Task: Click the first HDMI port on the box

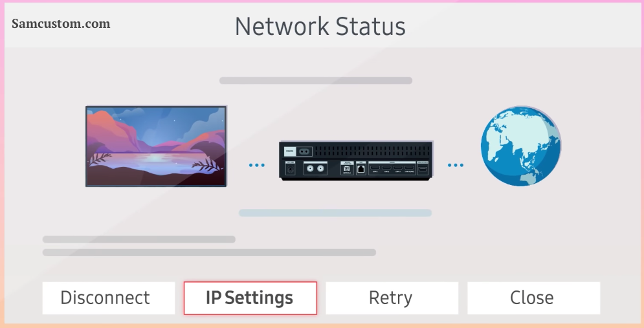Action: pos(375,168)
